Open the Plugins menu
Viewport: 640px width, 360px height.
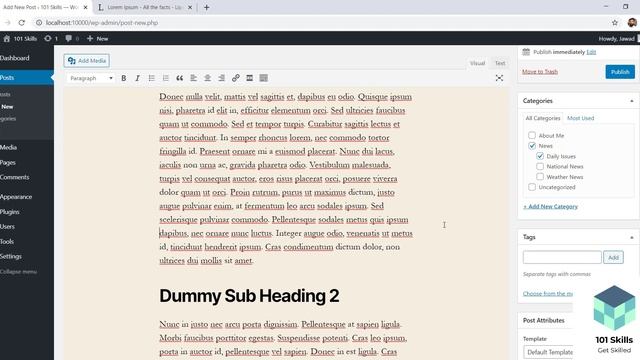[10, 212]
